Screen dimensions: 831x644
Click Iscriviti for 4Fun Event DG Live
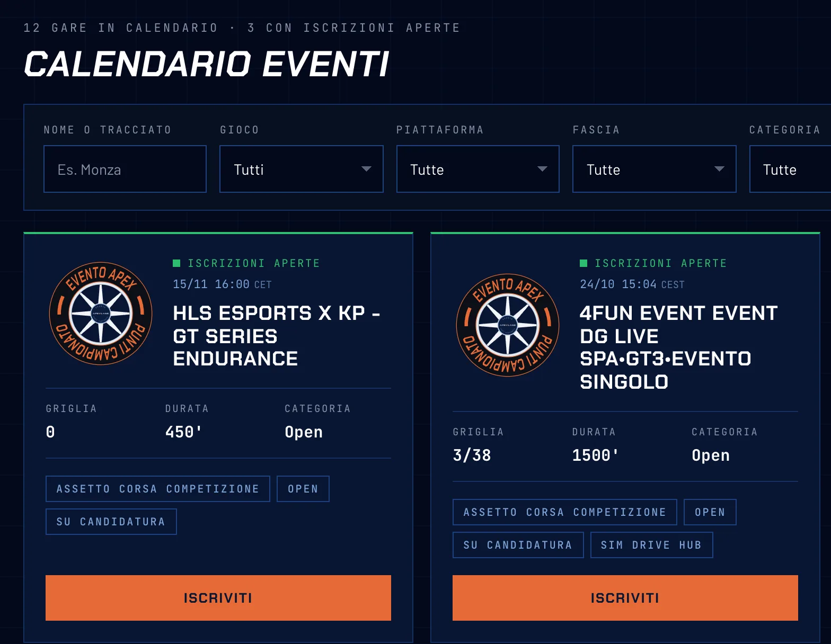tap(625, 598)
